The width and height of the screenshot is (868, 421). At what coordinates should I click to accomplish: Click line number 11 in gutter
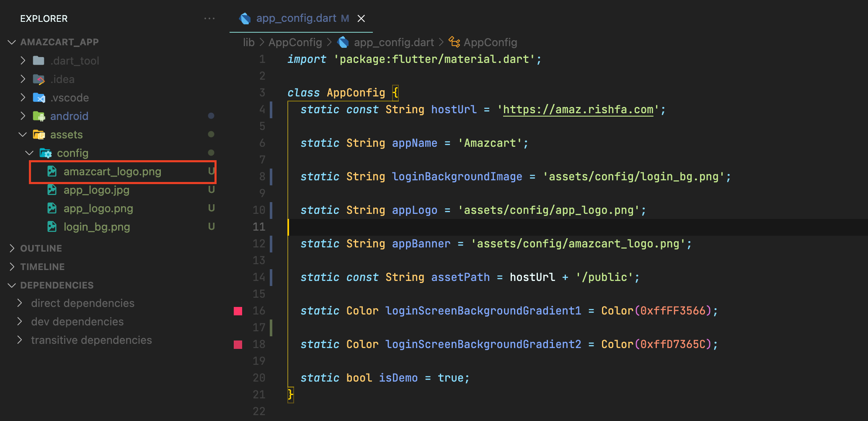(259, 227)
